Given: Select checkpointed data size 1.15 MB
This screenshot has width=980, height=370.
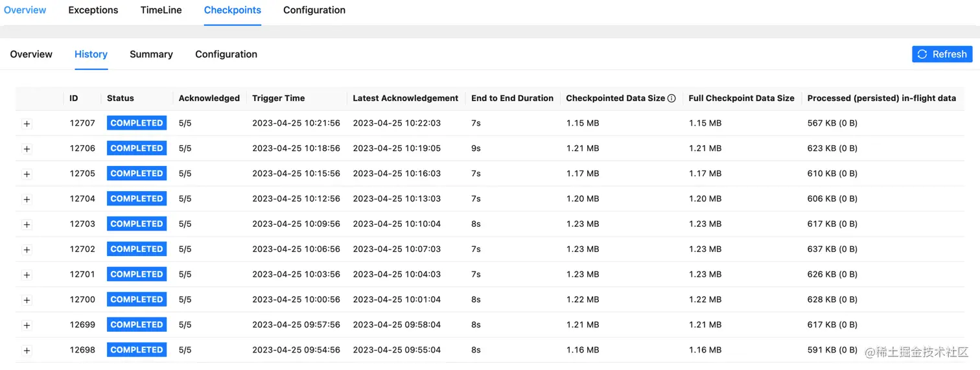Looking at the screenshot, I should 583,123.
